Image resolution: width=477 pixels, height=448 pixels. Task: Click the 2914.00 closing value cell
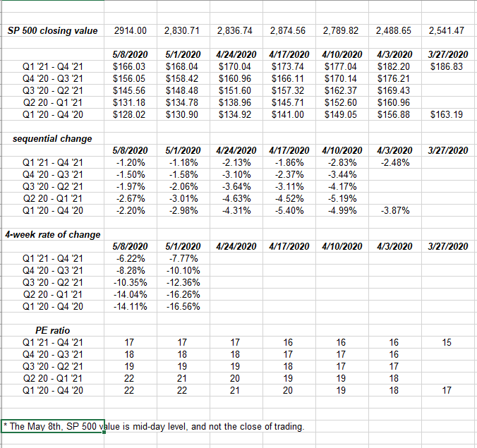[131, 31]
